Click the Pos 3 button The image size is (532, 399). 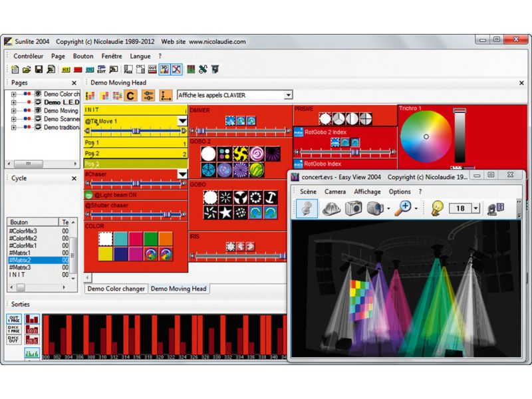coord(136,164)
